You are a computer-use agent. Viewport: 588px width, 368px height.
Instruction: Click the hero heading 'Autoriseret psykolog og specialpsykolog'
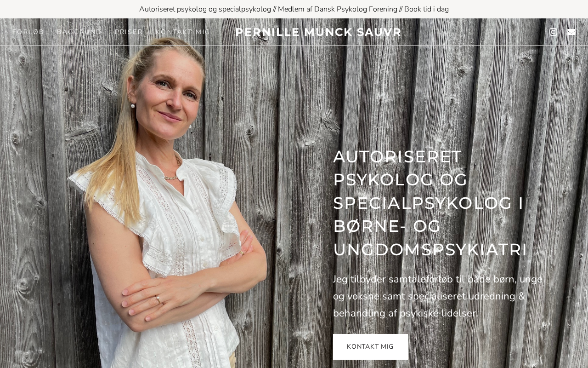[430, 203]
